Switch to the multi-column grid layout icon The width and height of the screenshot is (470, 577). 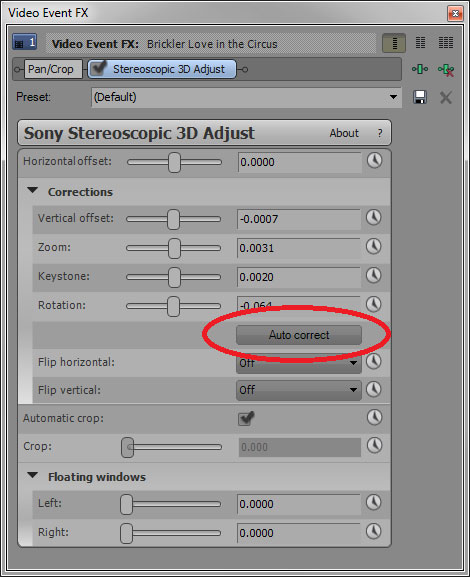point(446,43)
